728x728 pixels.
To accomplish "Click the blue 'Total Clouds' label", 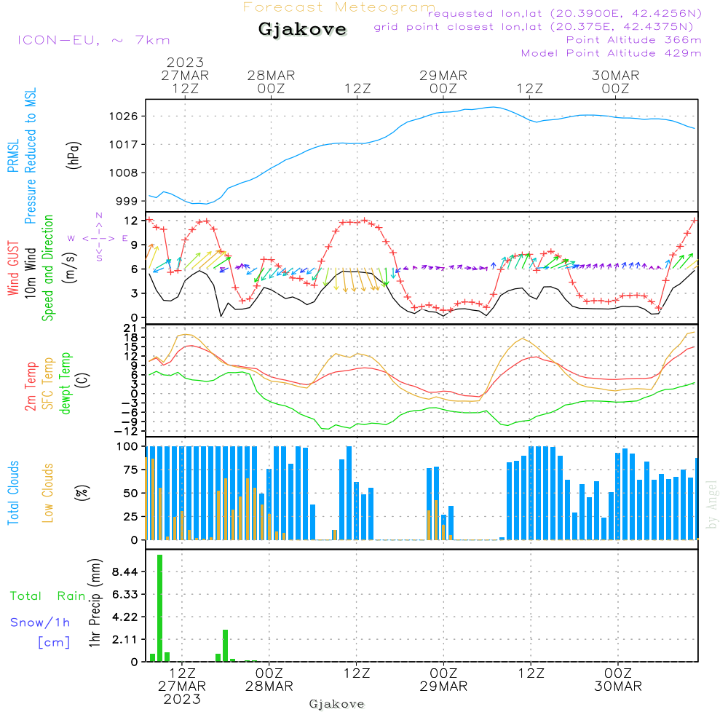I will (13, 493).
